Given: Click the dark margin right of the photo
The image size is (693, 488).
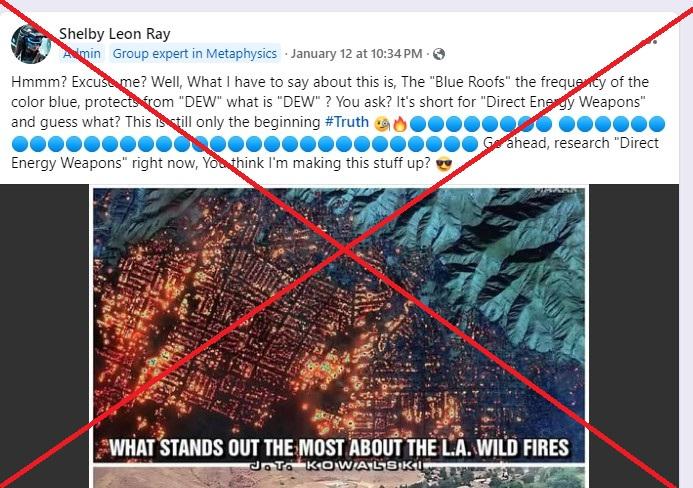Looking at the screenshot, I should tap(634, 336).
